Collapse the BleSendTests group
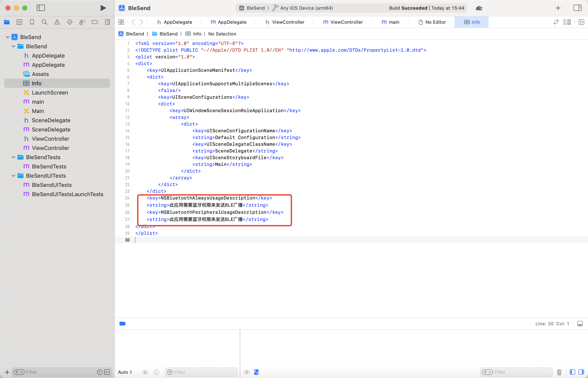Screen dimensions: 588x378 click(13, 157)
